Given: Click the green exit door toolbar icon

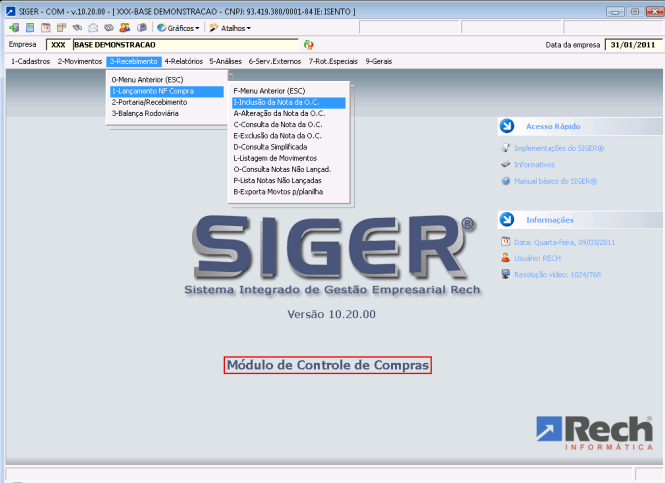Looking at the screenshot, I should (x=14, y=28).
